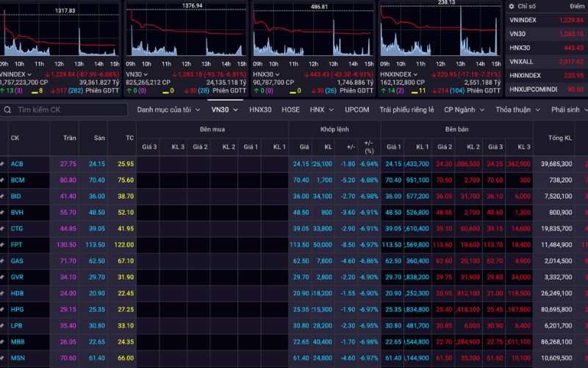Select HNXUPCOMINDEX row in Chỉ số panel
588x368 pixels.
(547, 89)
